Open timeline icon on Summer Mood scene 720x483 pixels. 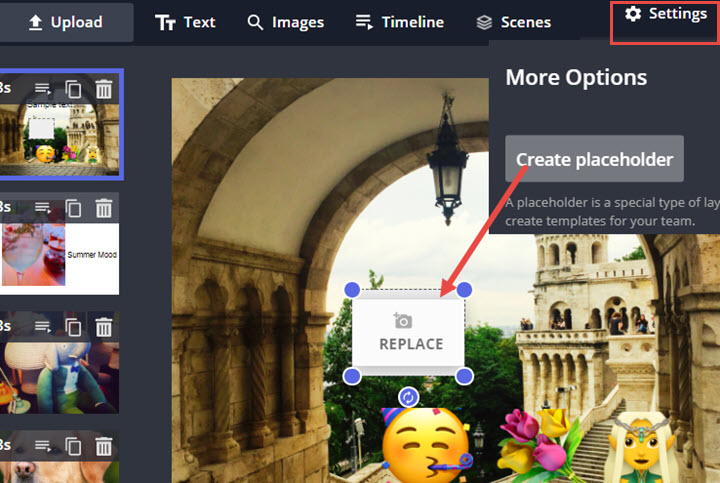coord(43,208)
